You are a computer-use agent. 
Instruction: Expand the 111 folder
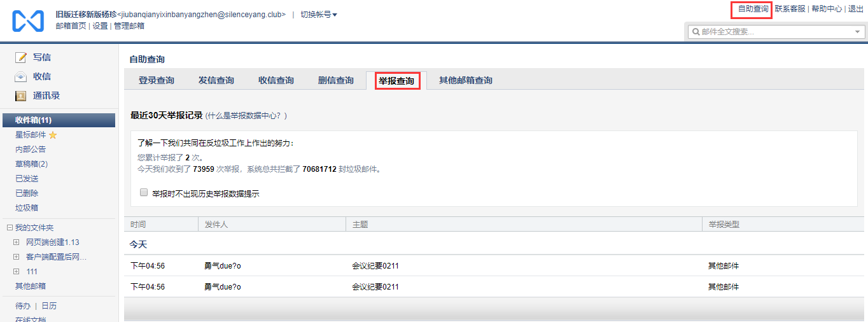tap(17, 272)
